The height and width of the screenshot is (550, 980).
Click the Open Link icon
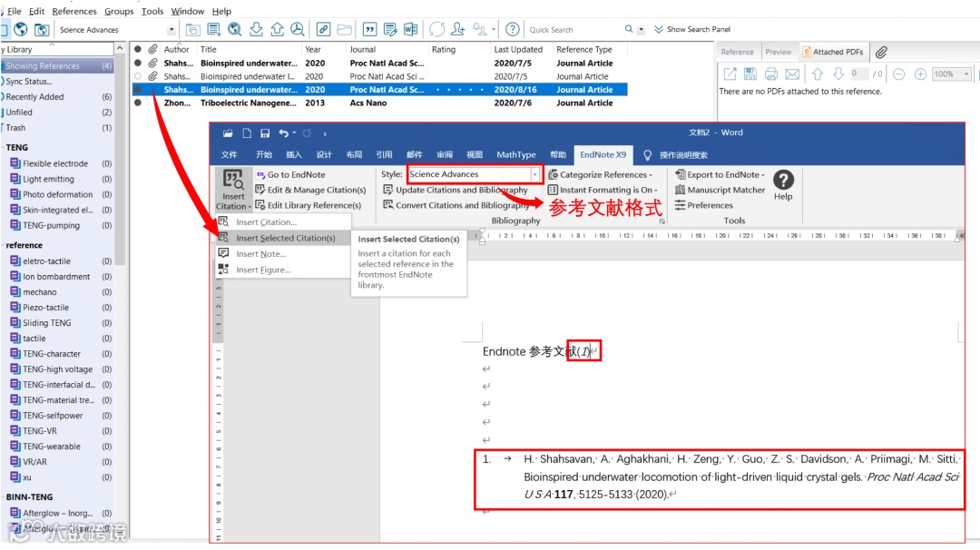click(x=323, y=29)
